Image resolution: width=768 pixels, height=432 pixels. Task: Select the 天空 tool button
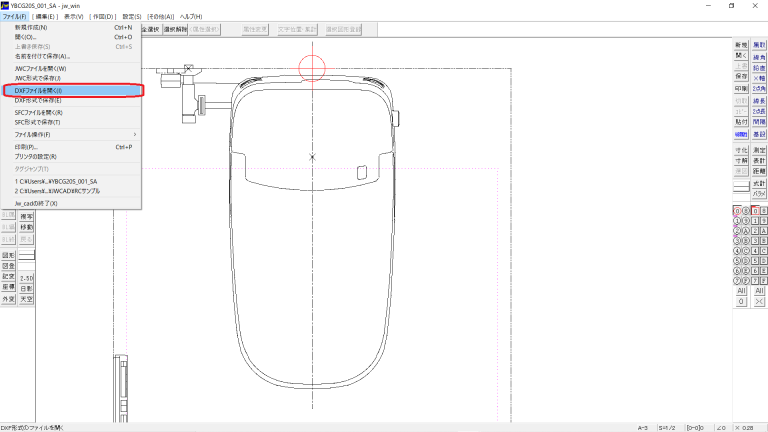coord(26,299)
